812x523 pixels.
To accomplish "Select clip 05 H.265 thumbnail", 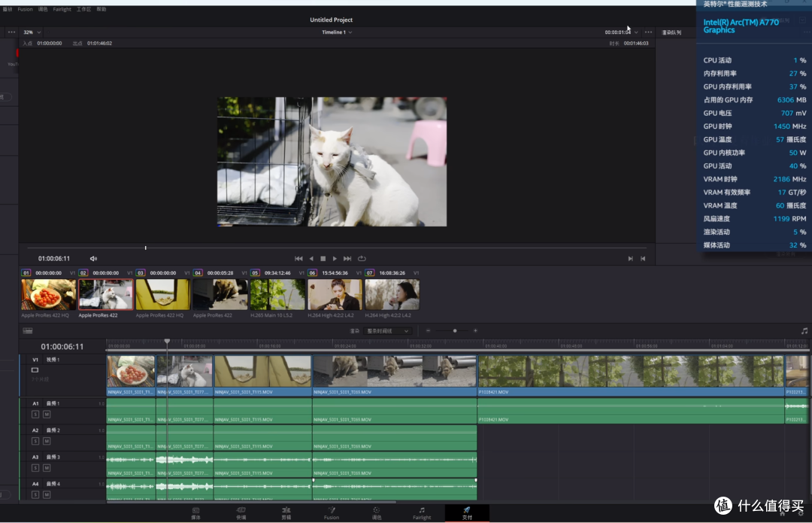I will 277,294.
